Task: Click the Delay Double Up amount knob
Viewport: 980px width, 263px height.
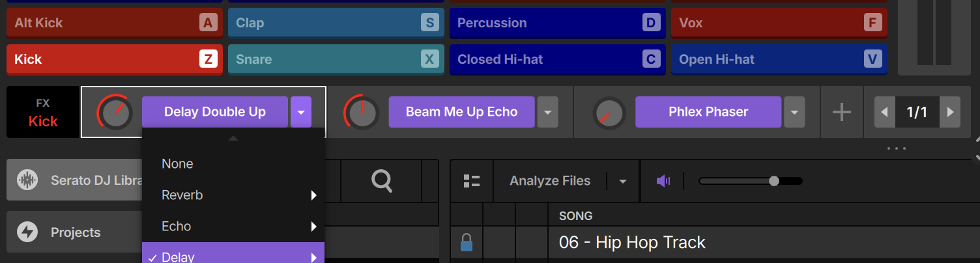Action: 115,112
